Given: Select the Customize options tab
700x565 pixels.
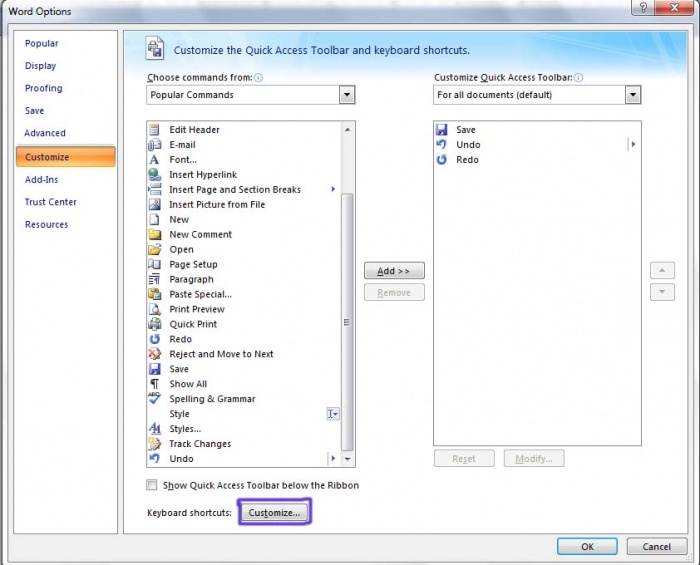Looking at the screenshot, I should coord(66,157).
